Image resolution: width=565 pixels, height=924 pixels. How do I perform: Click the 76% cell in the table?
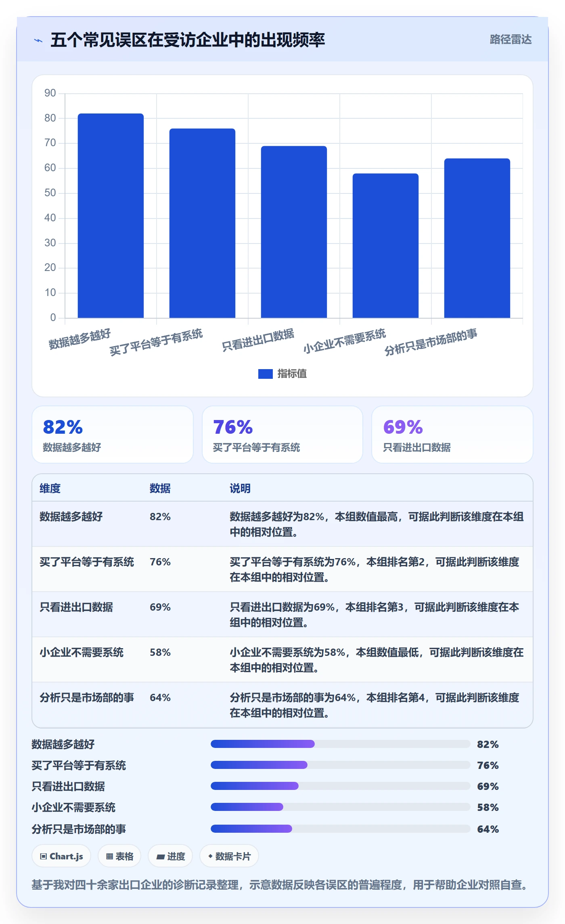160,562
